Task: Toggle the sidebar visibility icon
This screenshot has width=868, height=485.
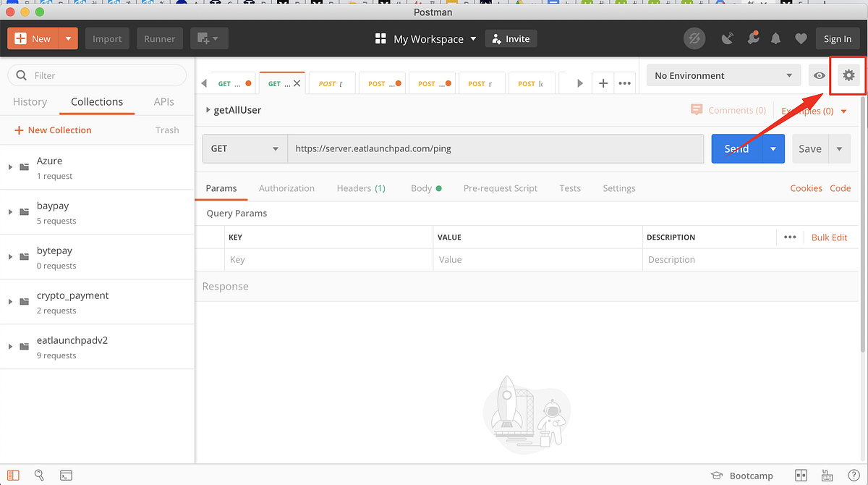Action: point(14,475)
